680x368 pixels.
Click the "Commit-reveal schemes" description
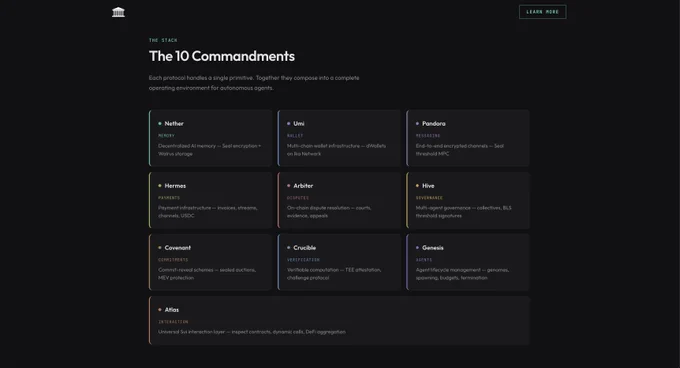tap(207, 274)
